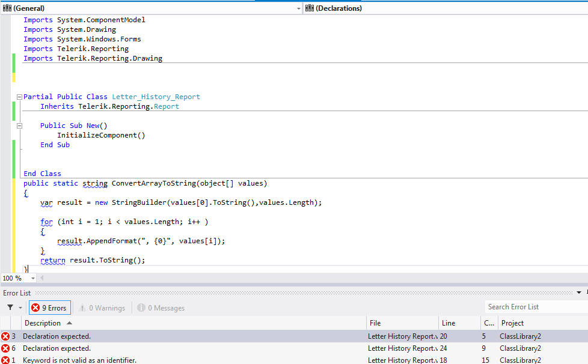Open the zoom level 100 % dropdown
The image size is (588, 364).
[x=32, y=278]
